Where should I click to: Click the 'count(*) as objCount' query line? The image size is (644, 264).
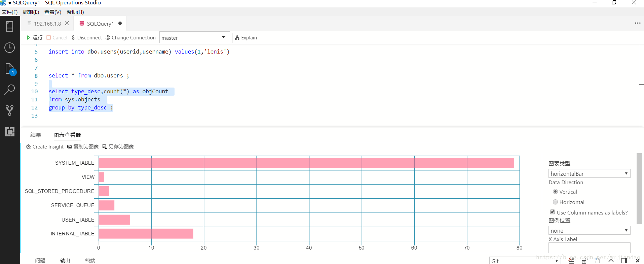108,91
